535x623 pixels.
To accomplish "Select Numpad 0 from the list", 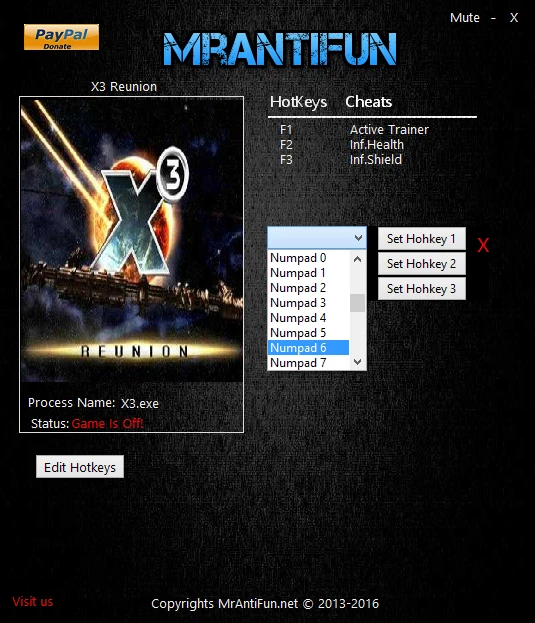I will click(308, 258).
